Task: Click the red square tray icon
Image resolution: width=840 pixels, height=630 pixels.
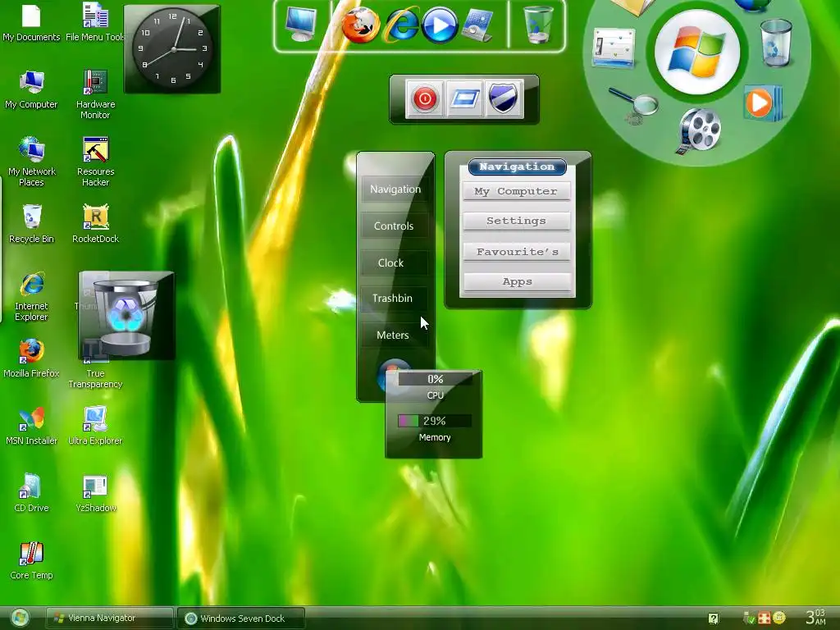Action: tap(765, 619)
